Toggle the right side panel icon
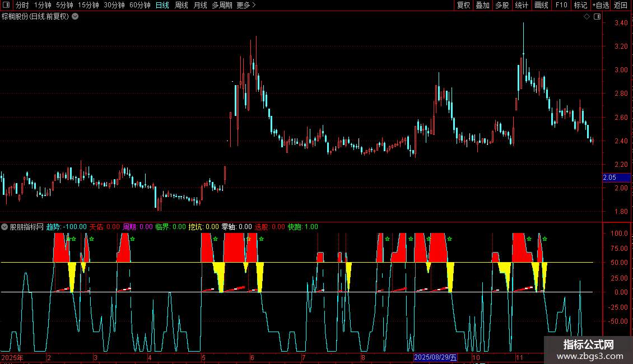 [597, 17]
